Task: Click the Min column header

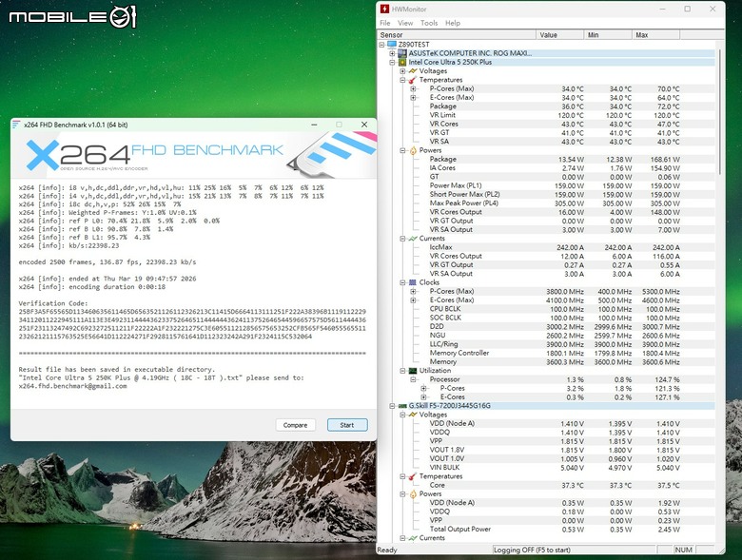Action: (608, 35)
